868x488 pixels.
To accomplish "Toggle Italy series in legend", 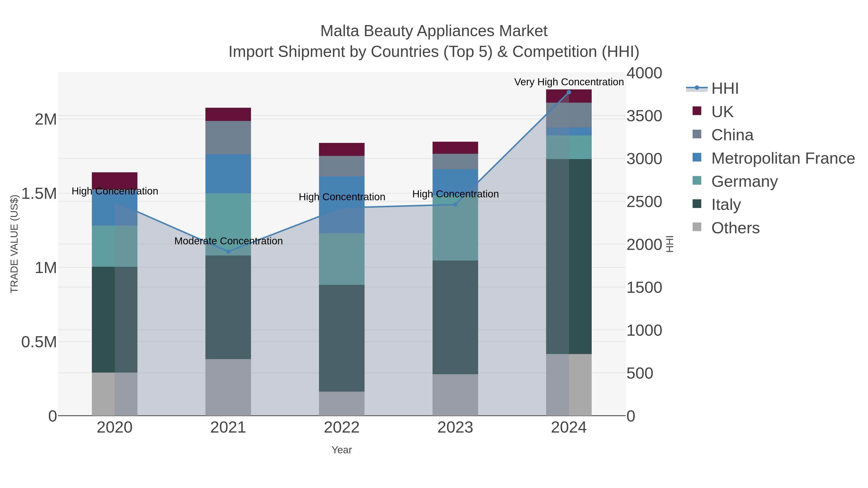I will [x=716, y=204].
